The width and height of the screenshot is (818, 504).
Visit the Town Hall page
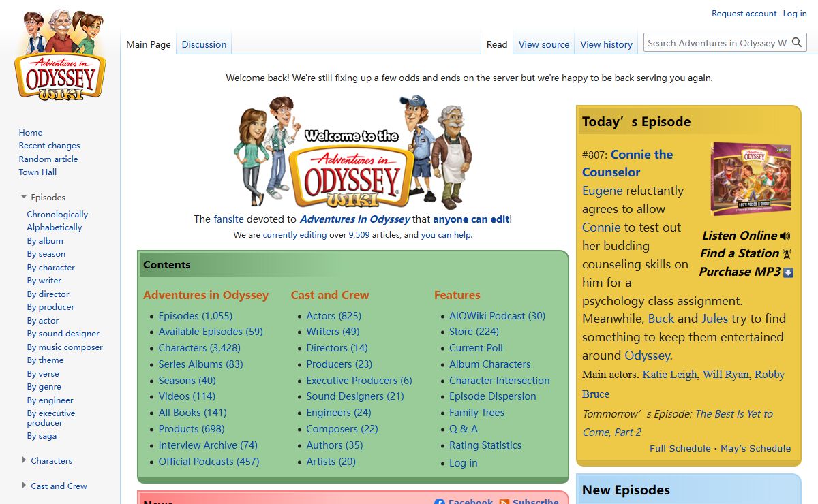click(x=37, y=172)
